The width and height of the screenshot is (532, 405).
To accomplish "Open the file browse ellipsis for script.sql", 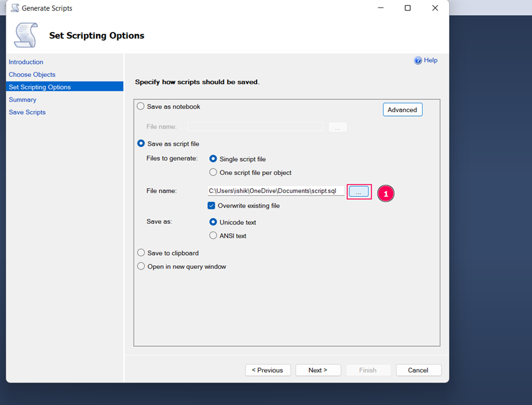I will coord(359,191).
